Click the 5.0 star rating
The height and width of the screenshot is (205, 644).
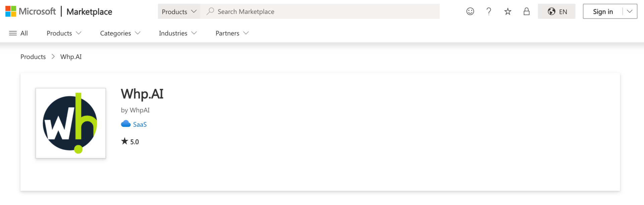point(130,141)
